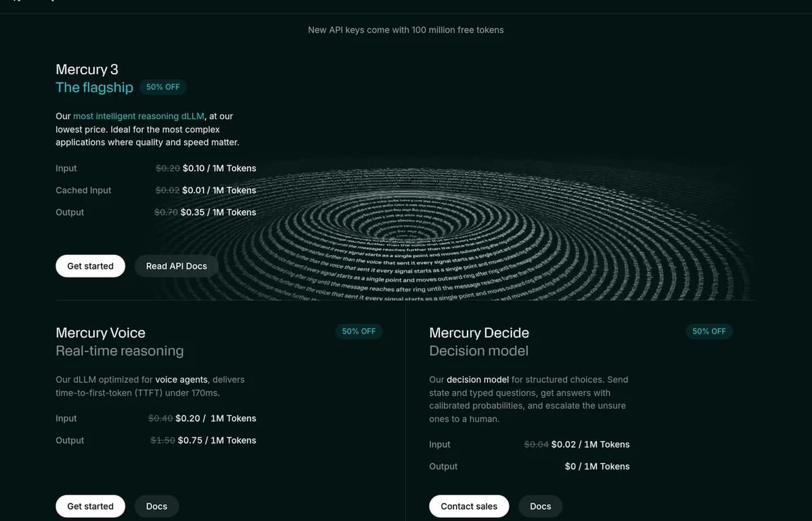The image size is (812, 521).
Task: Click 'New API keys come with 100 million free tokens'
Action: coord(406,30)
